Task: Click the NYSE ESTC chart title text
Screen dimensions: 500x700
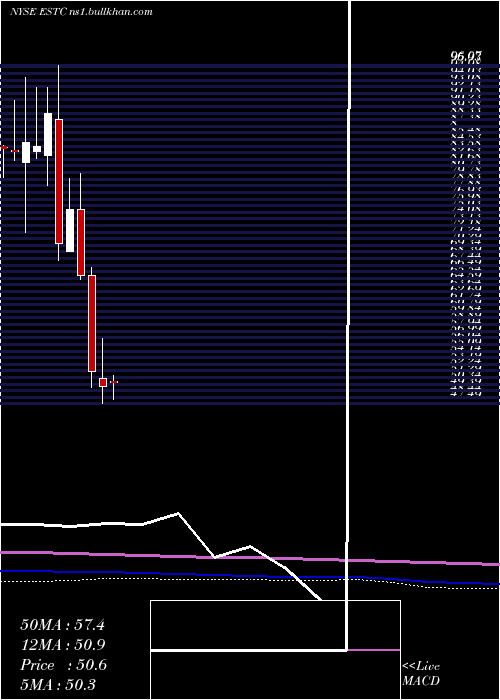Action: click(81, 12)
